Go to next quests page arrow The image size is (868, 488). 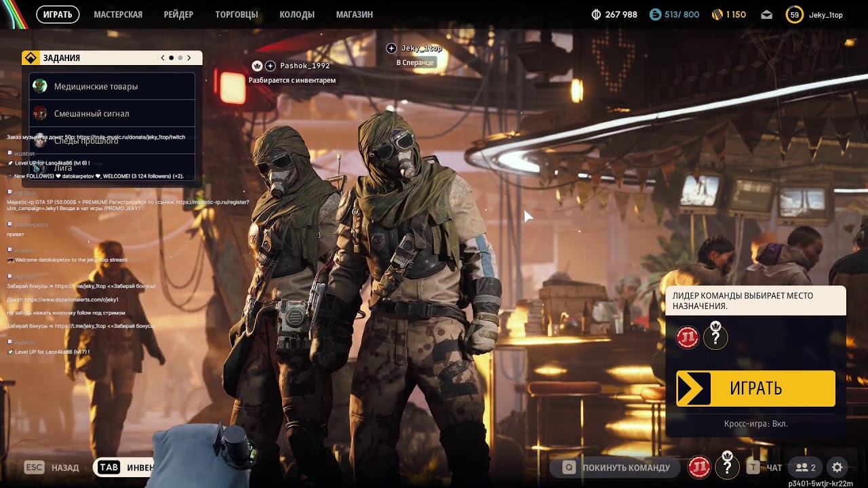point(189,58)
